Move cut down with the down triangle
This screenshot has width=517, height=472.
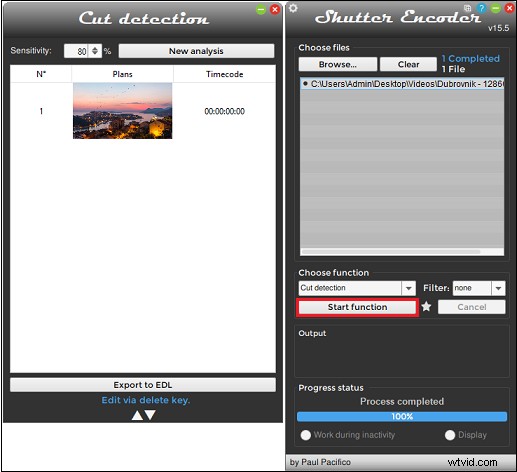tap(150, 415)
